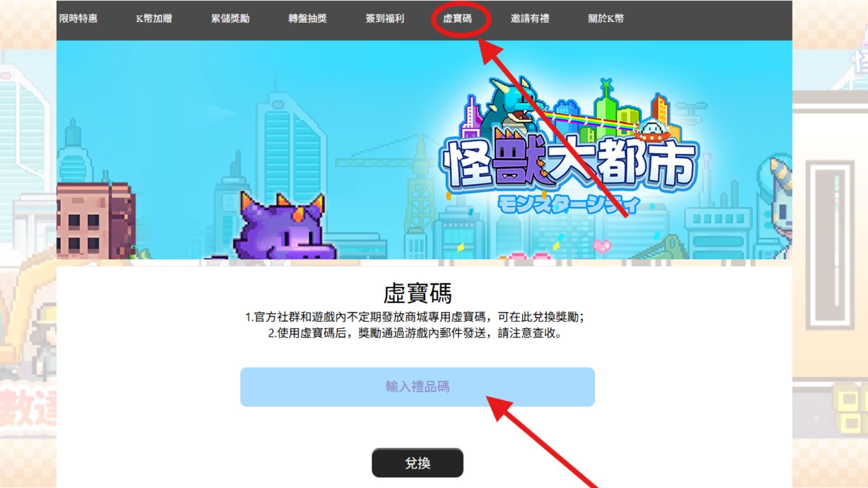Click the 輸入禮品碼 gift code field
The width and height of the screenshot is (868, 488).
tap(417, 387)
